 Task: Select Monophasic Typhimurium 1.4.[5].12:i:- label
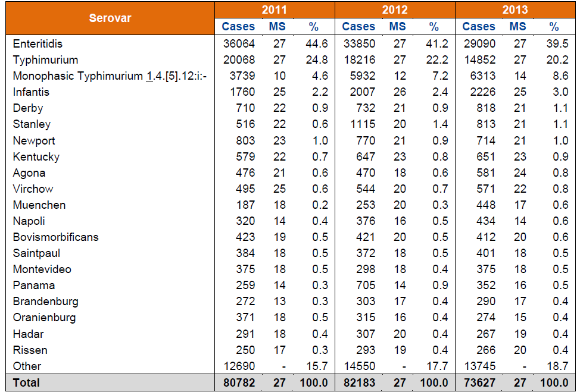(110, 76)
